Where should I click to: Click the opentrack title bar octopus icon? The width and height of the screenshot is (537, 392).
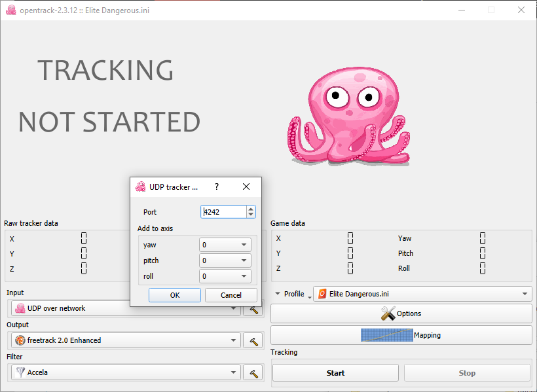[x=11, y=10]
